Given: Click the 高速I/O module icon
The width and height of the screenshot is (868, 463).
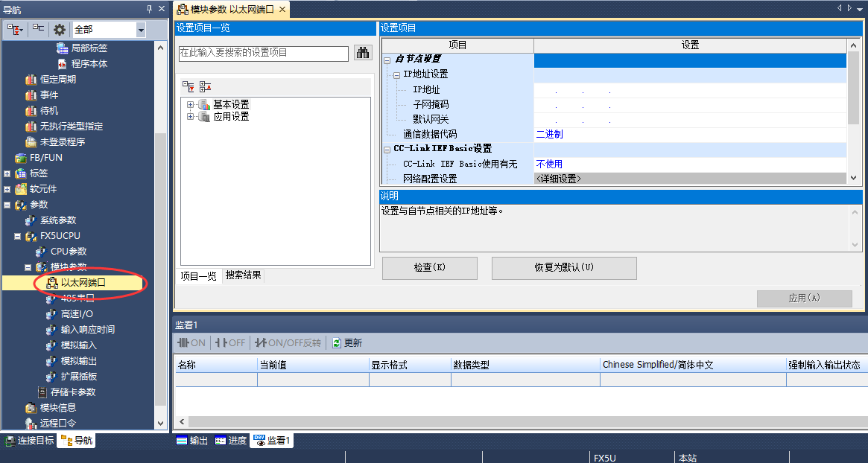Looking at the screenshot, I should tap(51, 313).
